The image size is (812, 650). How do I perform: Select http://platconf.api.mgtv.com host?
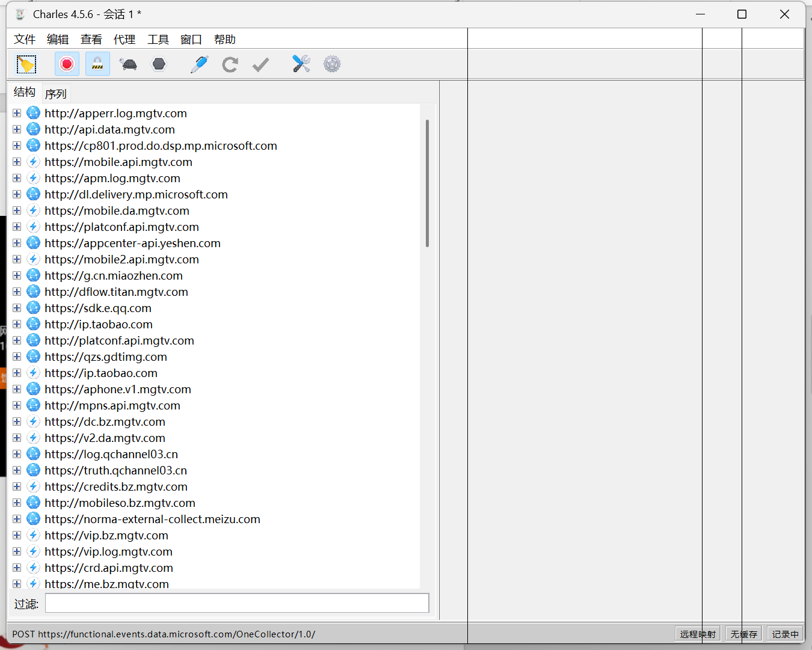coord(119,340)
